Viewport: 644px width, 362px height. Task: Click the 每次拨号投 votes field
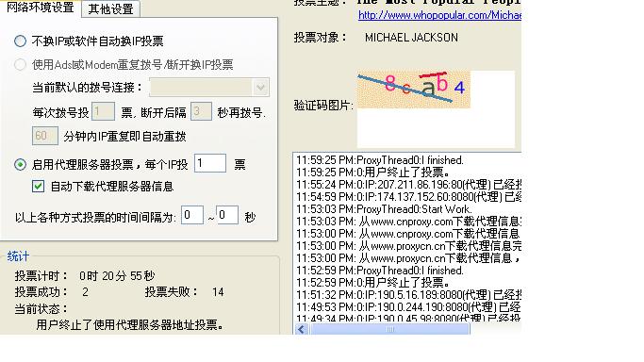pyautogui.click(x=103, y=111)
